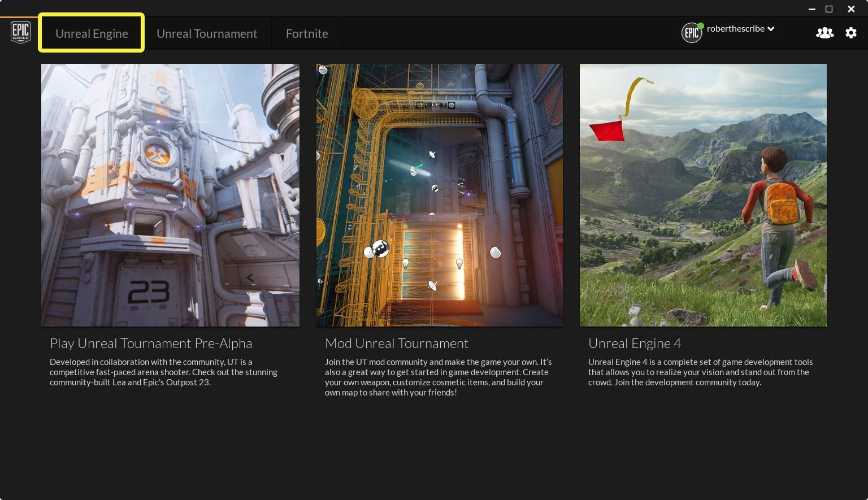Click the Play Unreal Tournament Pre-Alpha heading

pyautogui.click(x=151, y=344)
